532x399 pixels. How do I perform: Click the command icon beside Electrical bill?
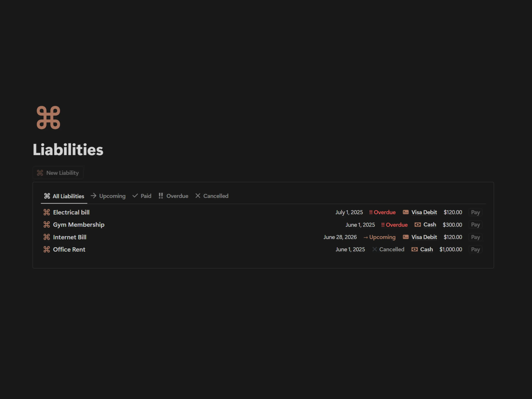click(x=47, y=212)
